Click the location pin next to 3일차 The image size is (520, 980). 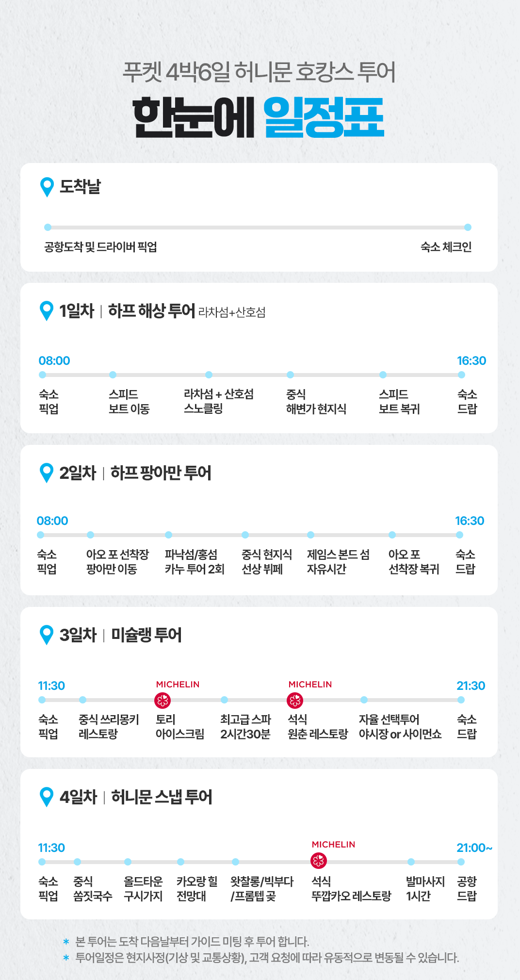[x=47, y=635]
